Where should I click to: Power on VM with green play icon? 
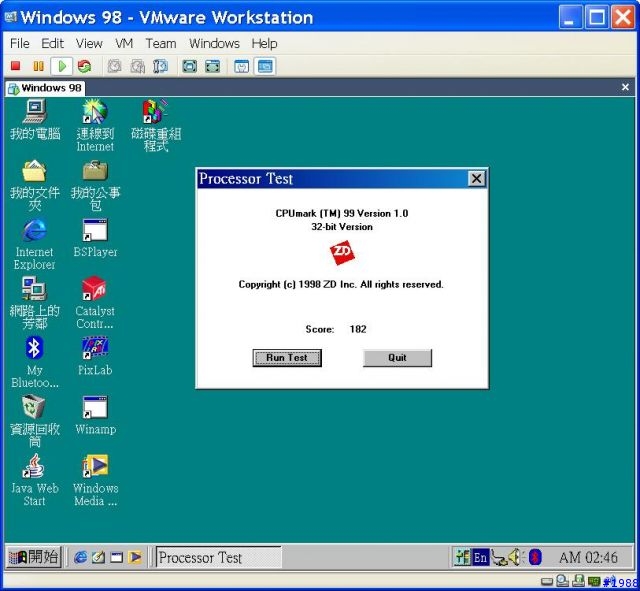point(62,66)
